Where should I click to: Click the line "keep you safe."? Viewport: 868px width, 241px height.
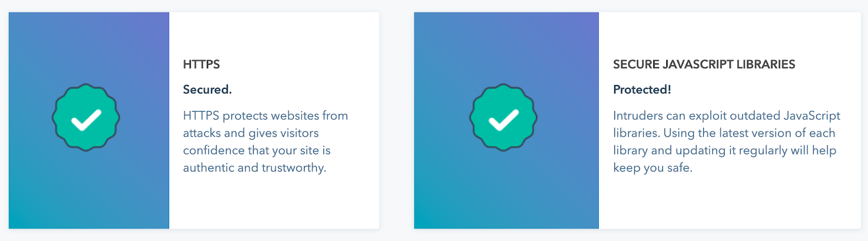point(653,168)
